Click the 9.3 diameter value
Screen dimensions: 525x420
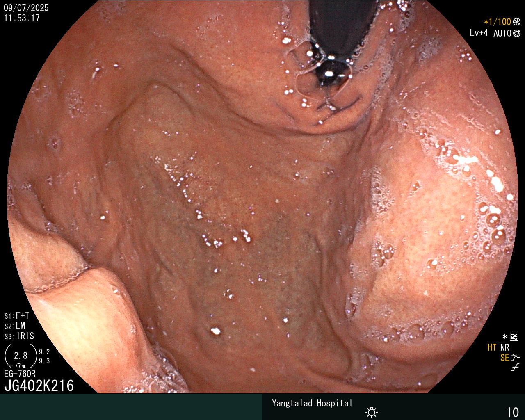pos(44,361)
